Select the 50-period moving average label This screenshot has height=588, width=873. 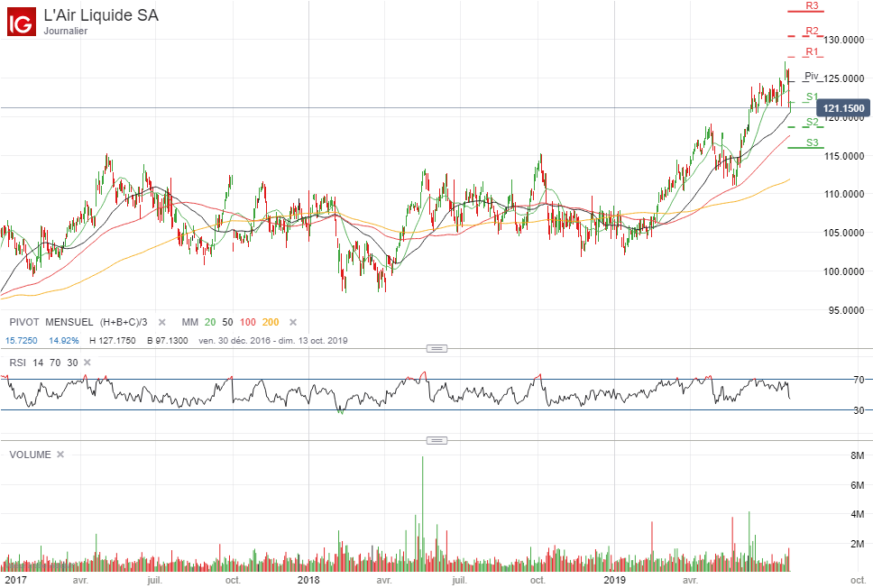coord(227,322)
